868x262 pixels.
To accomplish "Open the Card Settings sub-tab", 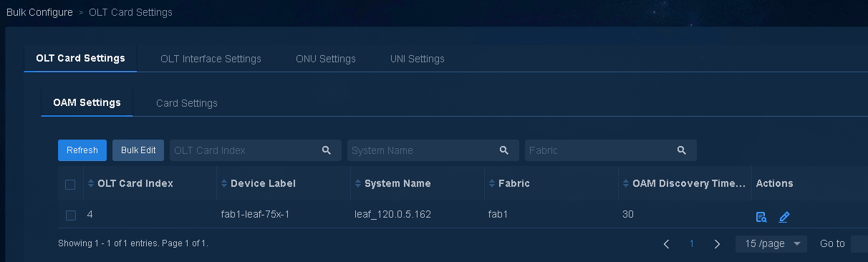I will tap(187, 103).
